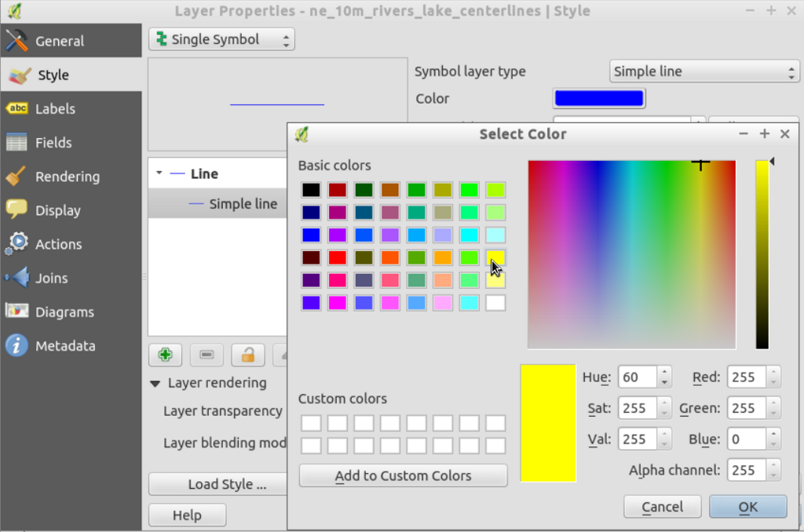Open the Diagrams section

point(63,312)
